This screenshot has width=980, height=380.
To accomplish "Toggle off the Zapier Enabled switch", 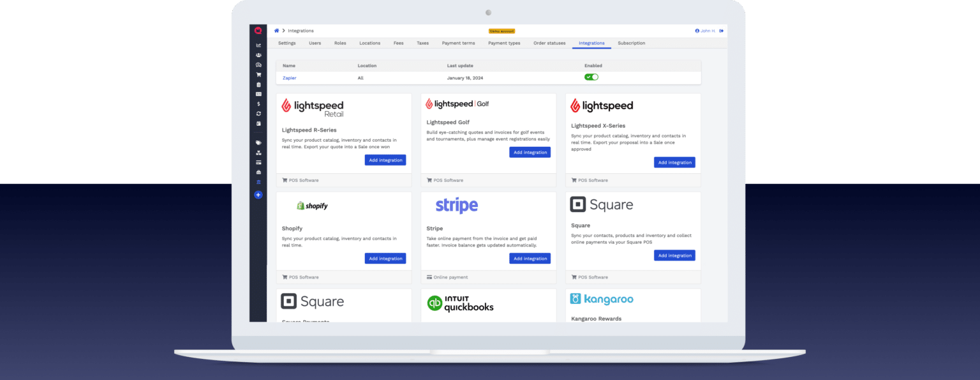I will tap(592, 77).
